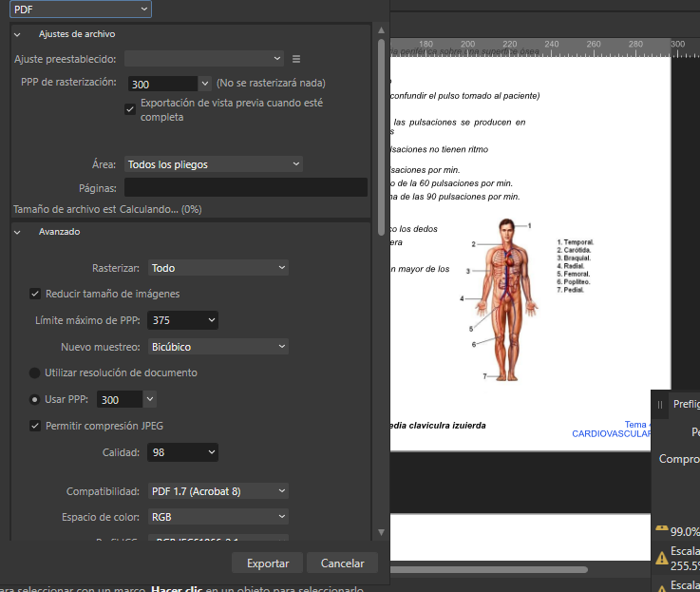Click the scale warning triangle icon
Image resolution: width=700 pixels, height=592 pixels.
[x=661, y=558]
